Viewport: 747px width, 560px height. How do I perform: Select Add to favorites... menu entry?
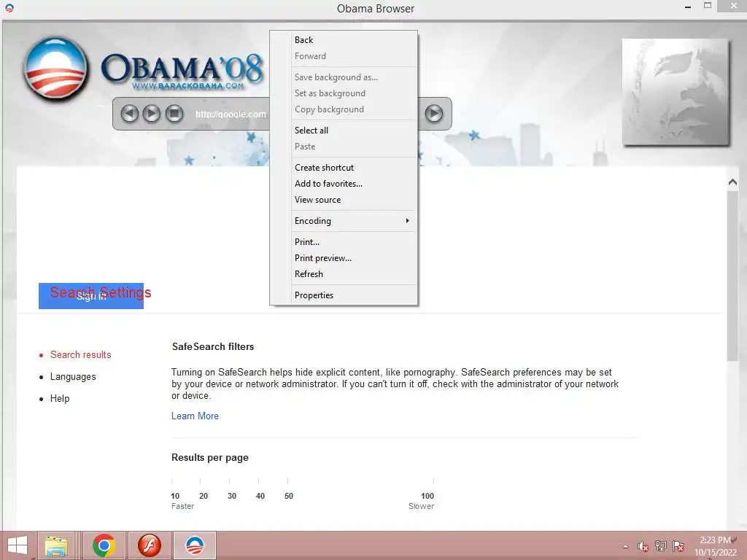(344, 184)
